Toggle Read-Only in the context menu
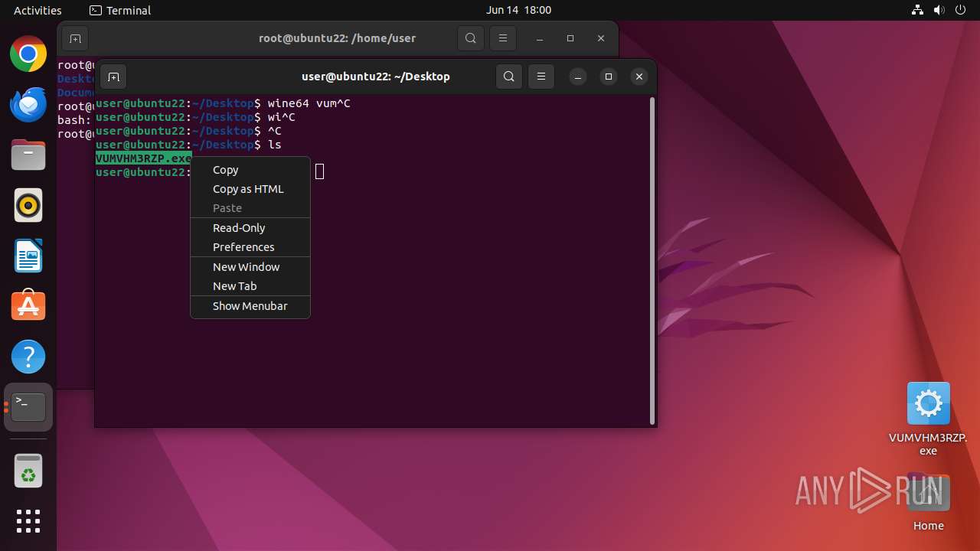The image size is (980, 551). tap(250, 228)
